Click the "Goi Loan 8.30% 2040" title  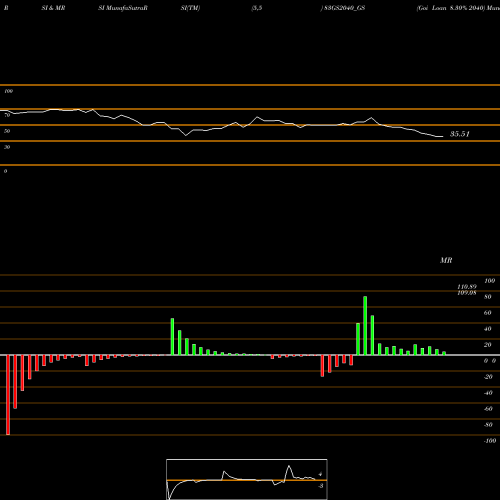point(451,8)
